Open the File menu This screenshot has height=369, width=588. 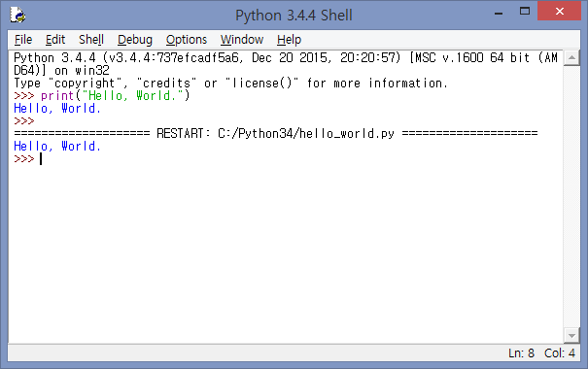(x=23, y=40)
